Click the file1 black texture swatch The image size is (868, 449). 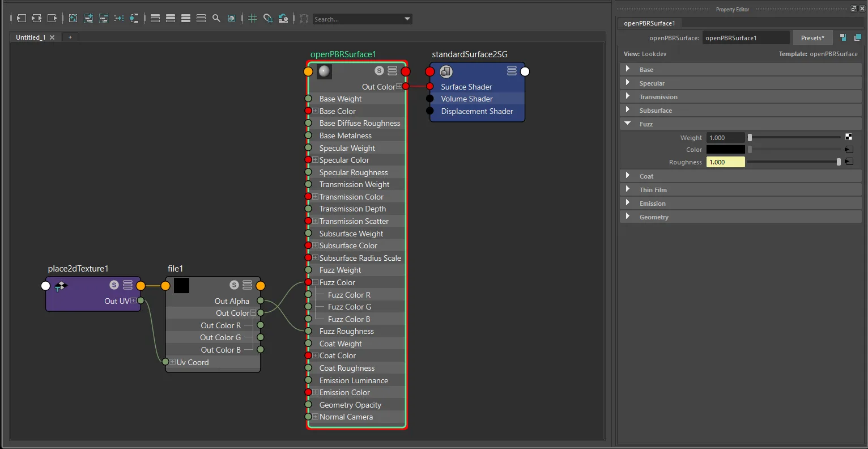tap(181, 285)
